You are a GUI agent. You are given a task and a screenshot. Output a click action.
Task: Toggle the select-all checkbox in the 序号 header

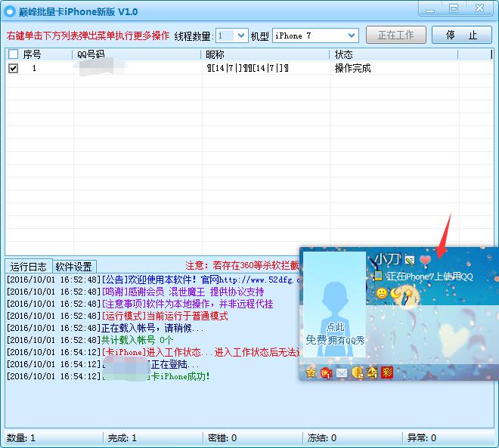13,54
